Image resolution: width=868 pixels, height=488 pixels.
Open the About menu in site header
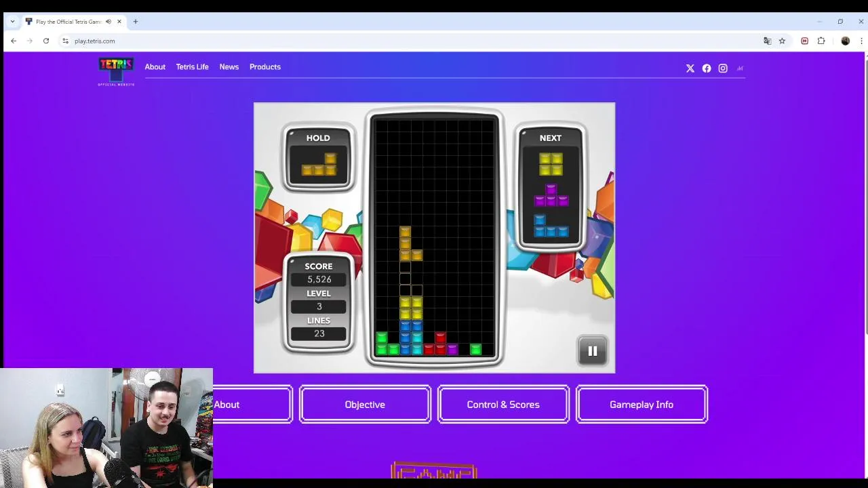[155, 67]
